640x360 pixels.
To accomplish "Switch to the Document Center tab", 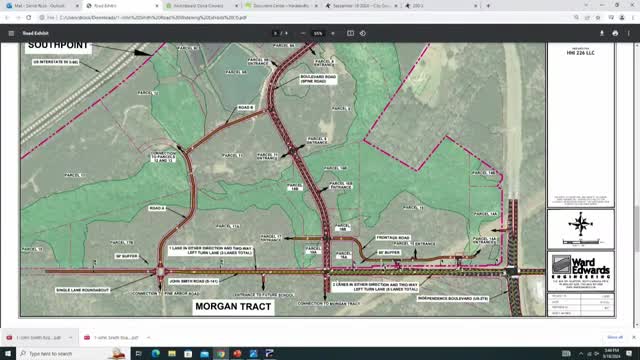I will pos(281,6).
